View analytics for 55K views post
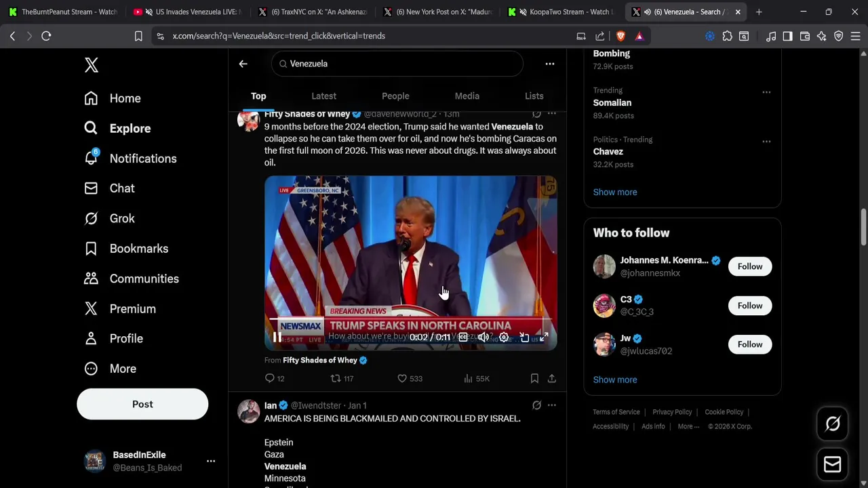868x488 pixels. pos(476,378)
